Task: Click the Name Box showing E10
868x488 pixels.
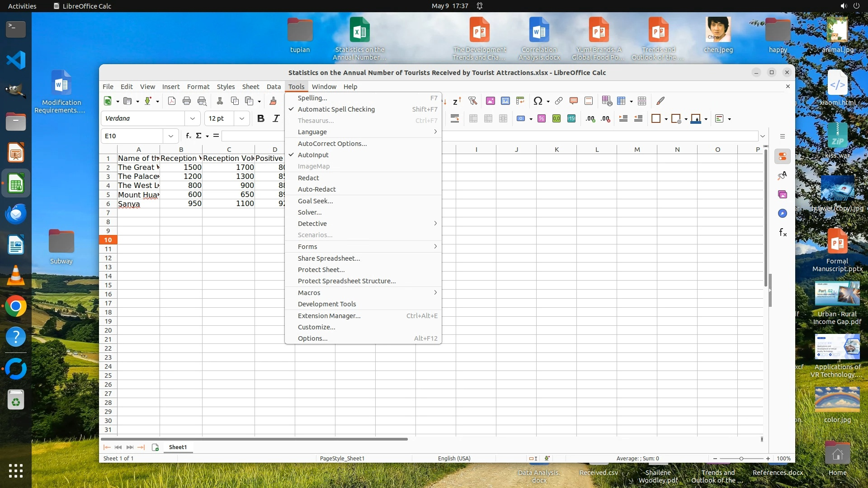Action: [133, 136]
